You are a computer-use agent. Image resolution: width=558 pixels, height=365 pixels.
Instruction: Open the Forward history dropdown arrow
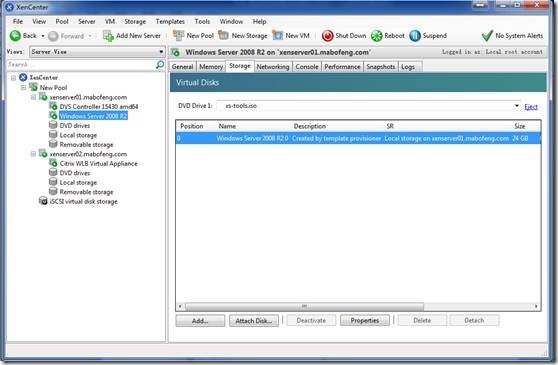90,36
